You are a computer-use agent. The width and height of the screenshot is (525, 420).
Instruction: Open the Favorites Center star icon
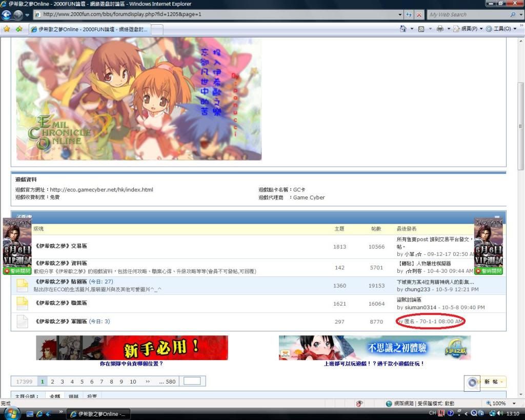pos(7,29)
